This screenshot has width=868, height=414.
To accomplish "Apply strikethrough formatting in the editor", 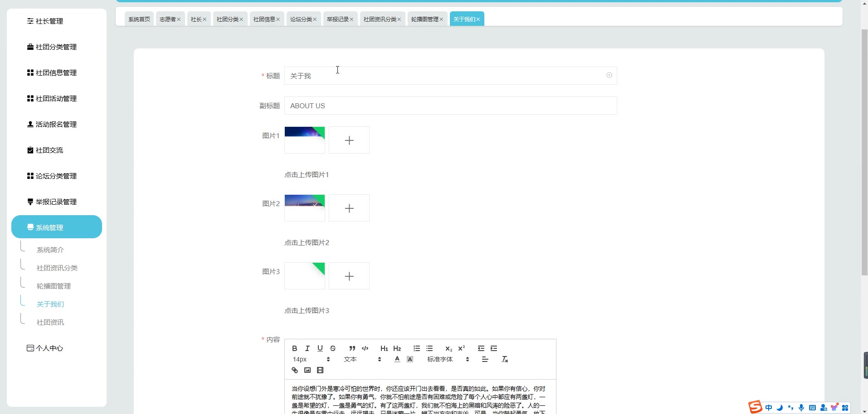I will [333, 348].
